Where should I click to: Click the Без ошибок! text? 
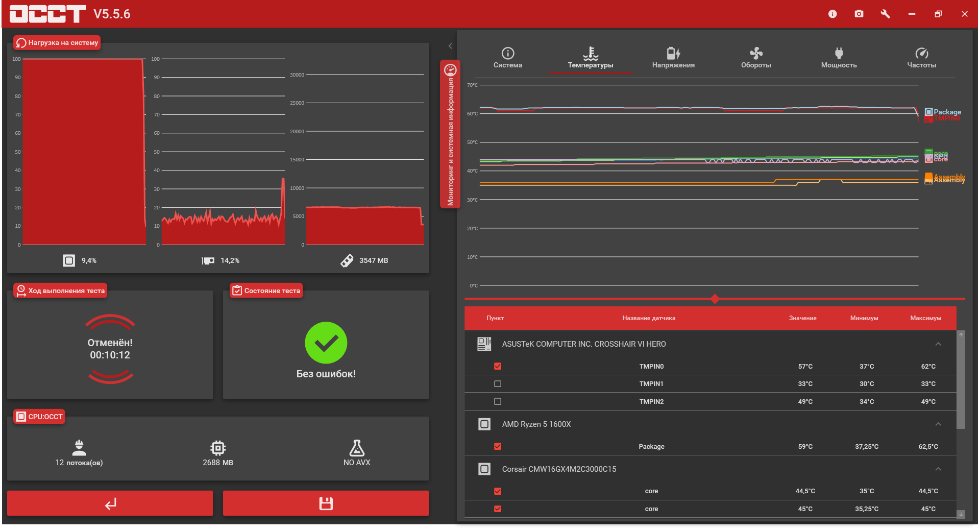326,374
